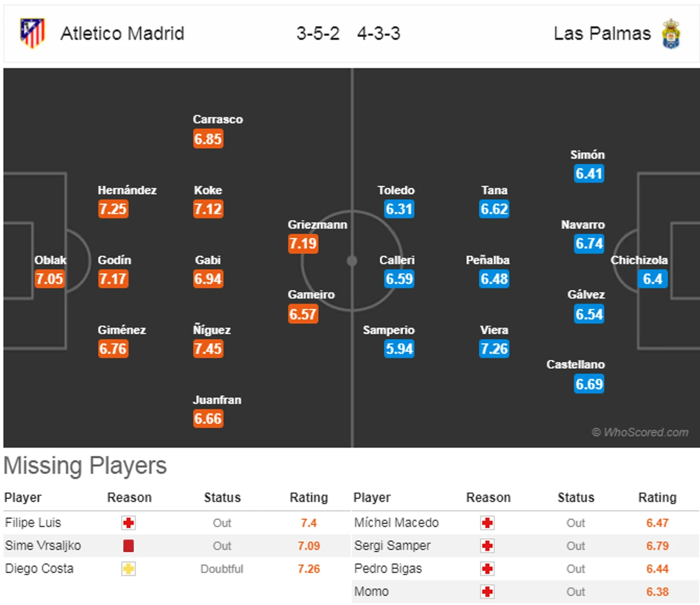The width and height of the screenshot is (700, 605).
Task: Click Oblak's 7.05 rating badge
Action: (49, 279)
